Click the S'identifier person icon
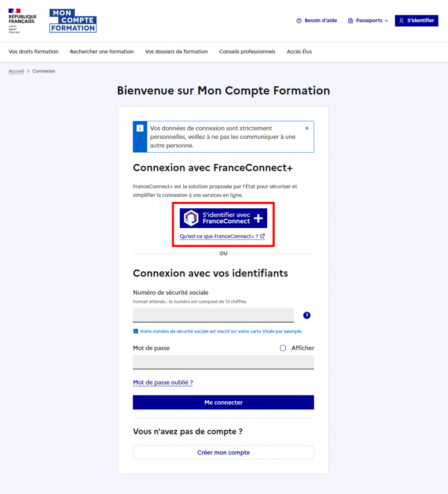Image resolution: width=448 pixels, height=494 pixels. (x=402, y=20)
